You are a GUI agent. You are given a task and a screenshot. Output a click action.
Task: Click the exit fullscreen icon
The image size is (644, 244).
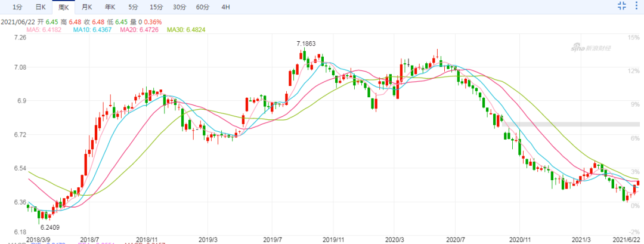pyautogui.click(x=622, y=7)
